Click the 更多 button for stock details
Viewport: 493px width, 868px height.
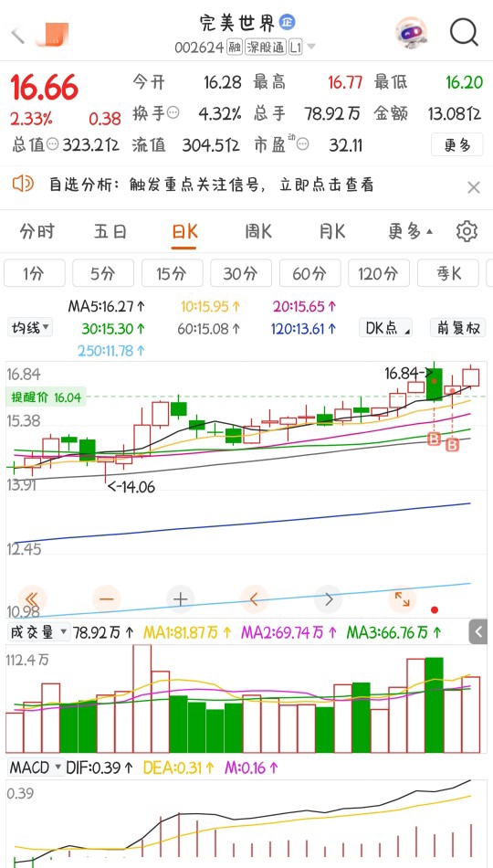[x=457, y=145]
